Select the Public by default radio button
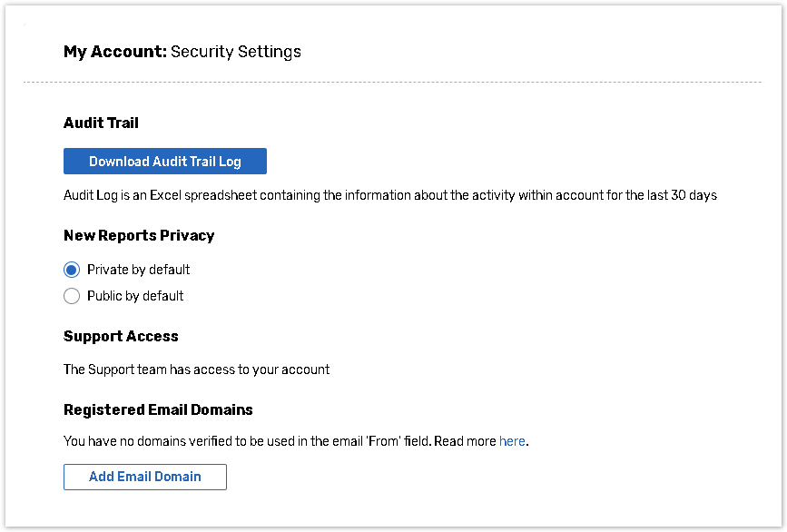 (x=72, y=296)
